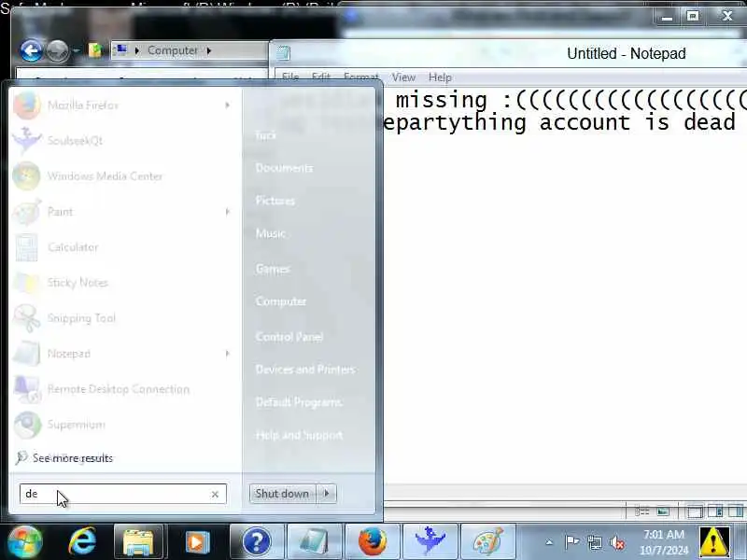This screenshot has width=747, height=560.
Task: Open Help and Support from Start menu
Action: [x=299, y=435]
